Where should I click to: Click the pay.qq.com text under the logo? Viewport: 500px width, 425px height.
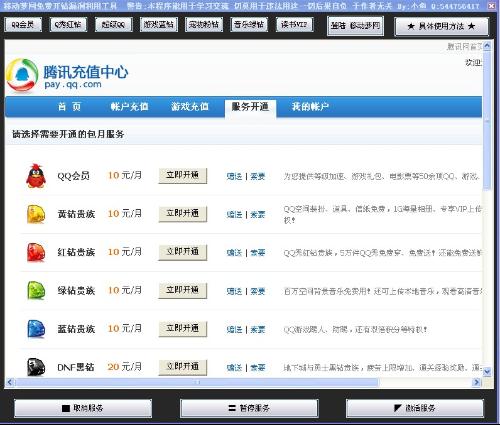(73, 85)
